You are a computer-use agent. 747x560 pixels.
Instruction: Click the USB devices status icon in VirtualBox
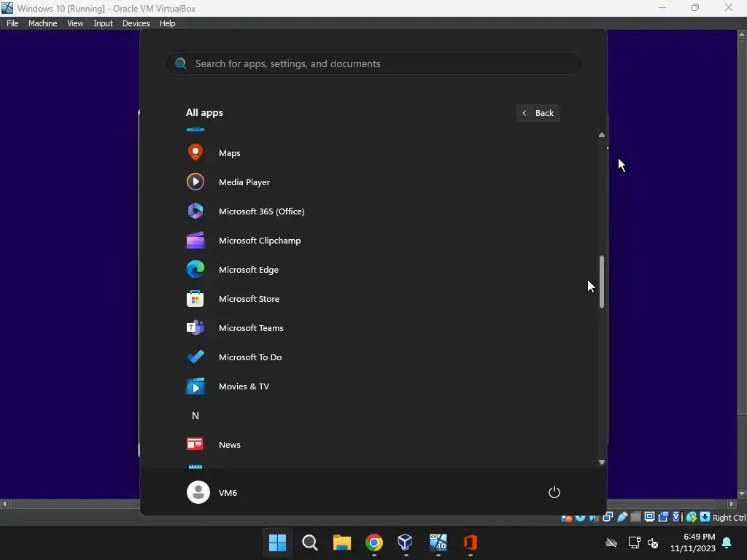pos(622,517)
